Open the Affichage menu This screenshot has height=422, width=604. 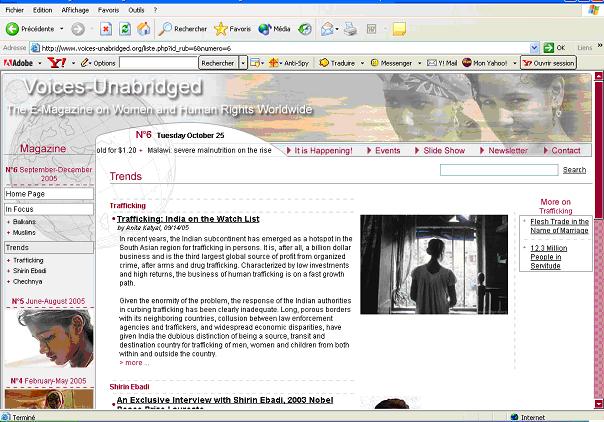pyautogui.click(x=73, y=10)
